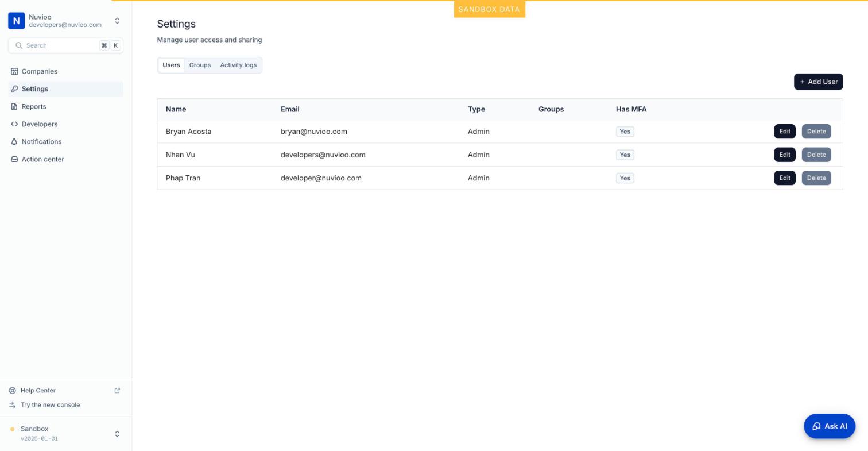Click email bryan@nuvioo.com
The width and height of the screenshot is (868, 451).
313,132
